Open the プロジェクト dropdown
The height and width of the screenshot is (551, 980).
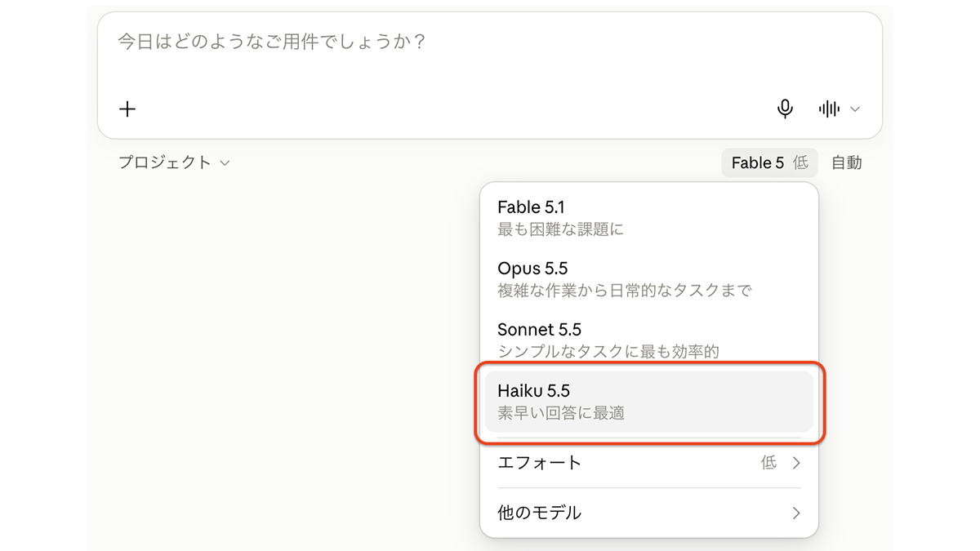point(174,162)
